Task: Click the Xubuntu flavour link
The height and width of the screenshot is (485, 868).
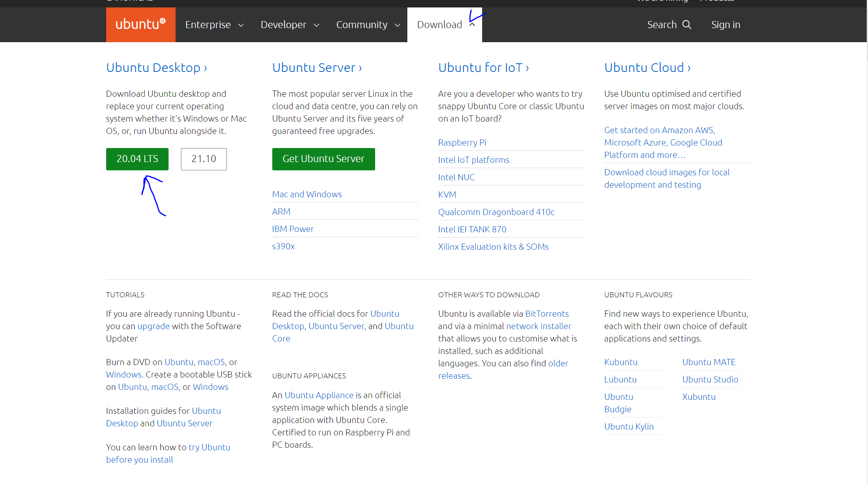Action: 699,397
